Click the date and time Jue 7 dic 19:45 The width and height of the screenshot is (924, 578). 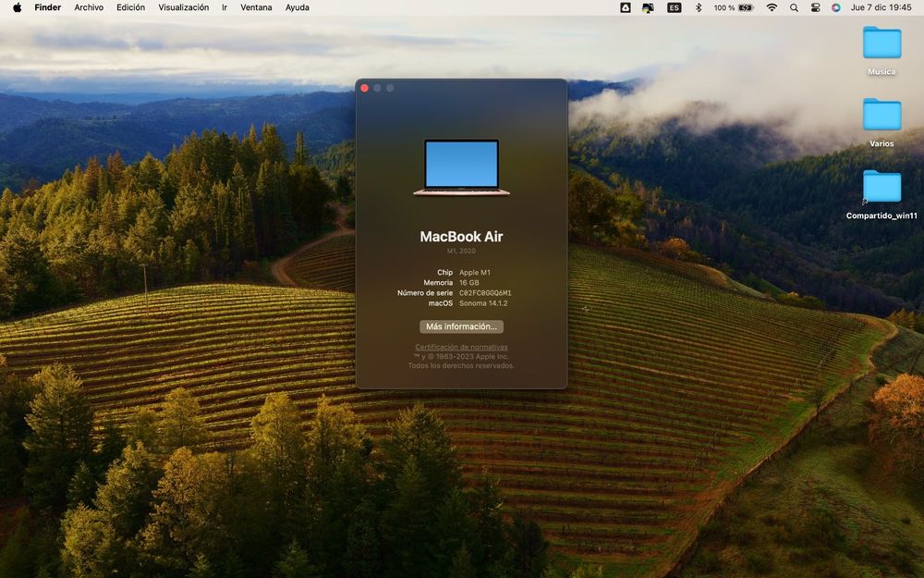pos(881,7)
